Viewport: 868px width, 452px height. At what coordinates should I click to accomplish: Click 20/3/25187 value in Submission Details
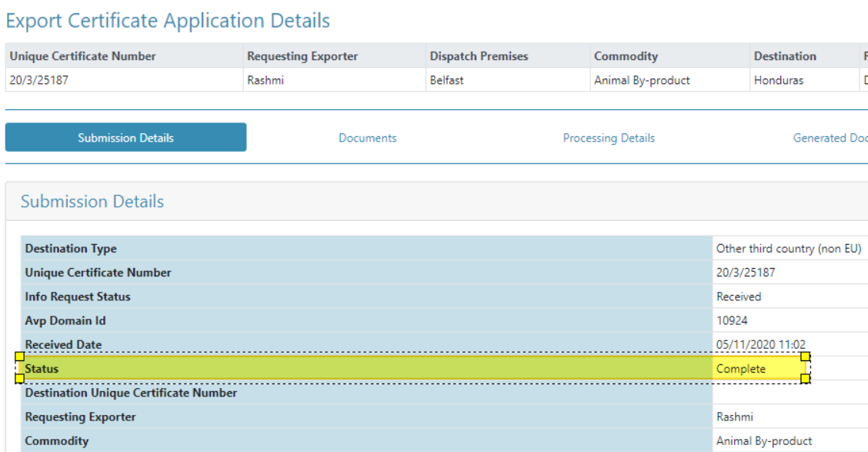746,272
